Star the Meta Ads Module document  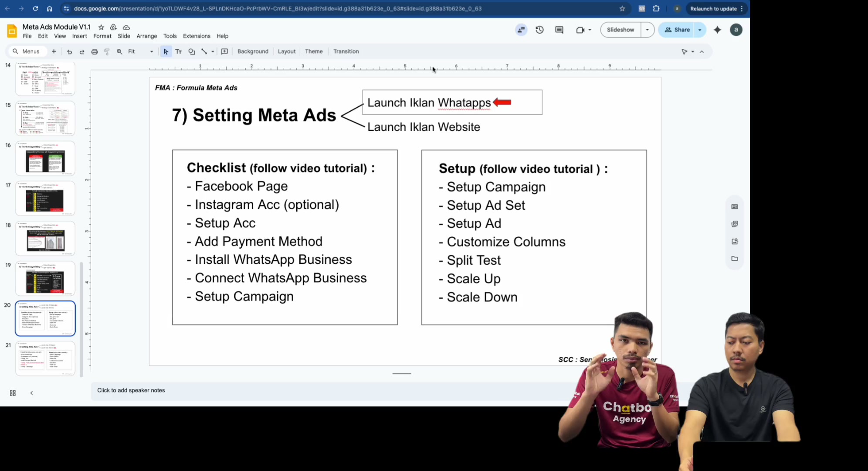(x=101, y=27)
